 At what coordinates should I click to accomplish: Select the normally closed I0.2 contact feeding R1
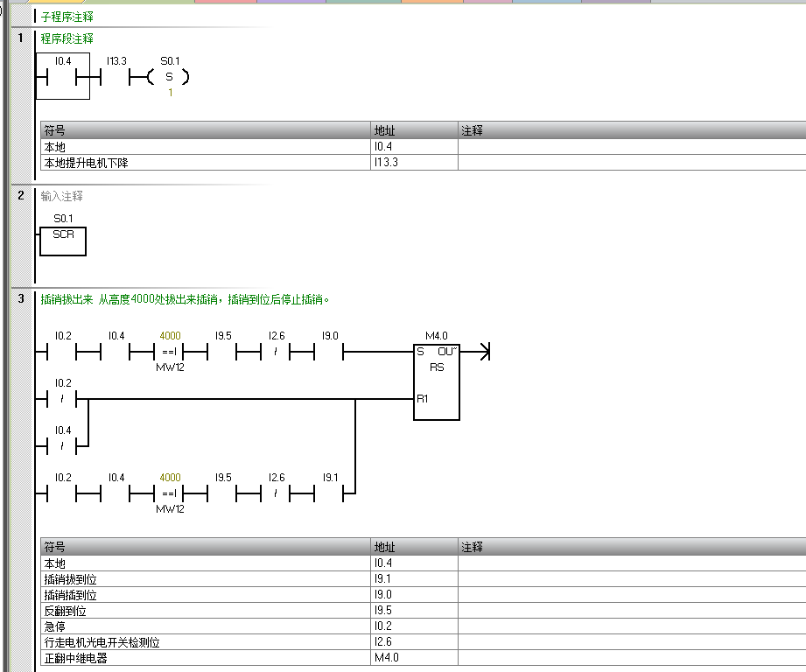coord(63,400)
